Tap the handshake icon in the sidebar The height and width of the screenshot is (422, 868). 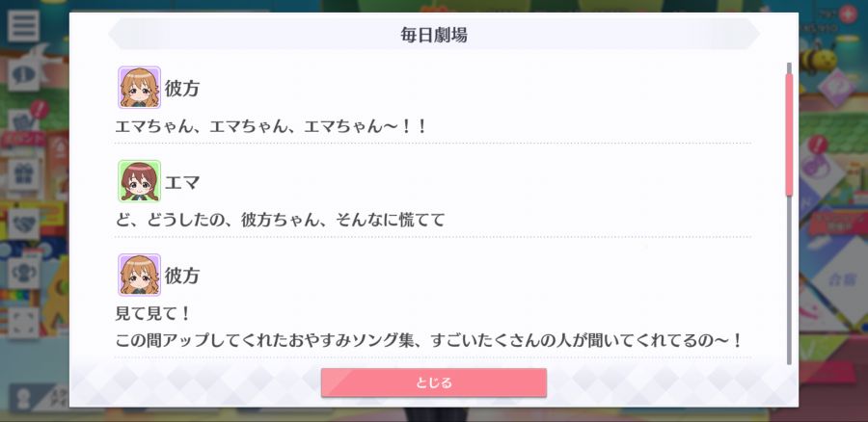[23, 224]
